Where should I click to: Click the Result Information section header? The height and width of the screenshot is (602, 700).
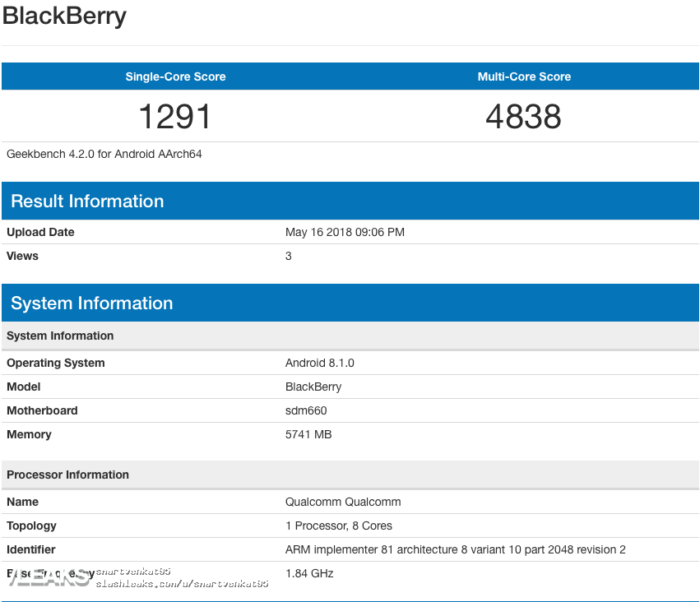[x=87, y=201]
